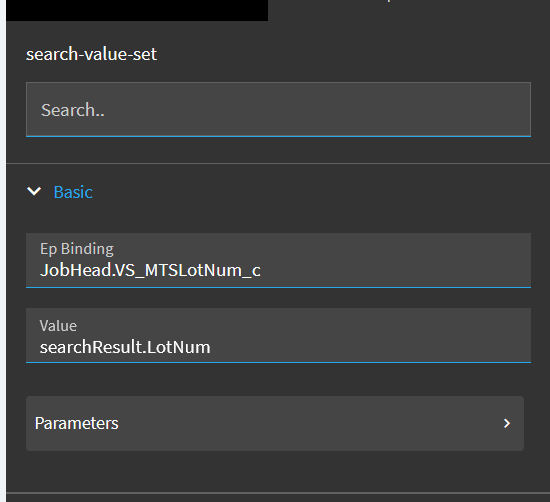550x502 pixels.
Task: Click the black bar at top
Action: [x=137, y=10]
